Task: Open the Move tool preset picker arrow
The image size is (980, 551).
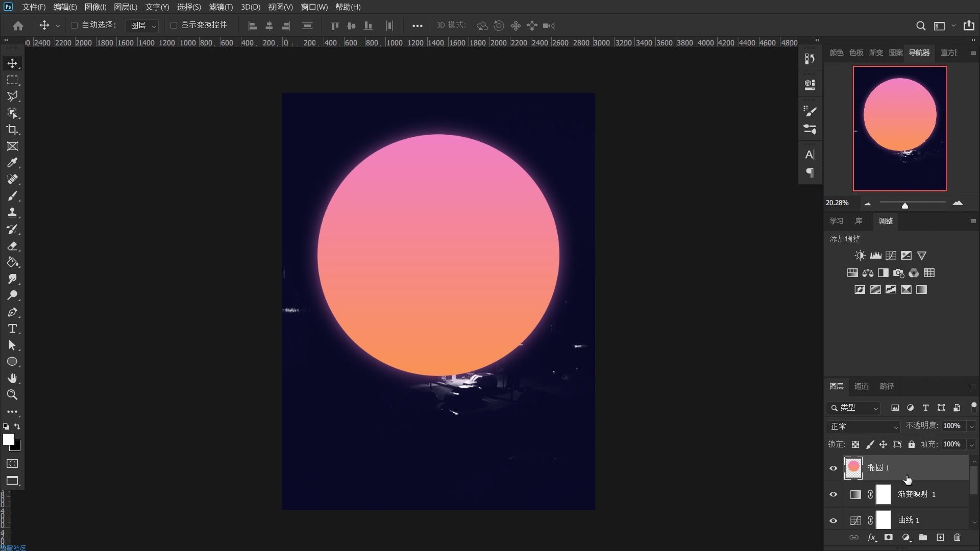Action: coord(58,26)
